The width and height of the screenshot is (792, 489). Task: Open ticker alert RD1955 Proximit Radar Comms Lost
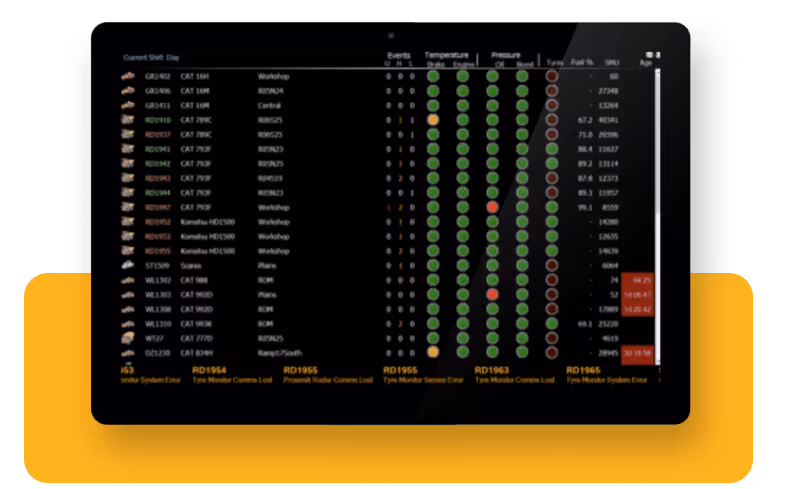(328, 375)
